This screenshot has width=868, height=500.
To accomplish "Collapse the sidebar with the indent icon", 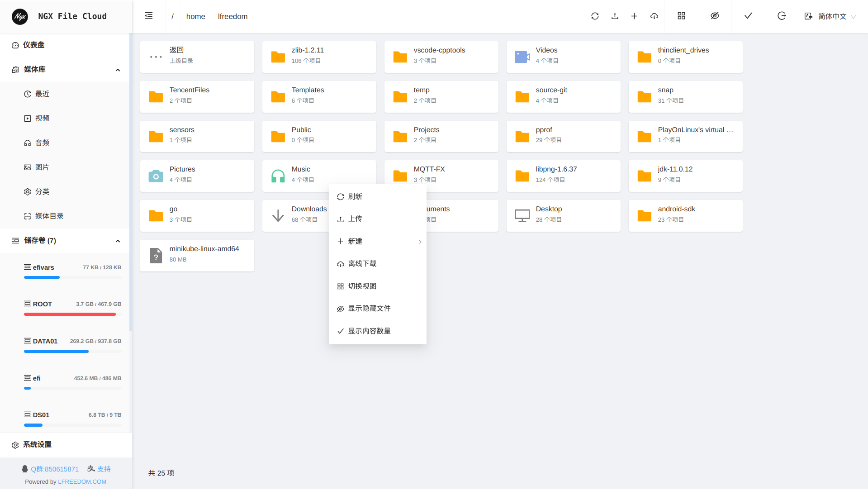I will pyautogui.click(x=148, y=16).
